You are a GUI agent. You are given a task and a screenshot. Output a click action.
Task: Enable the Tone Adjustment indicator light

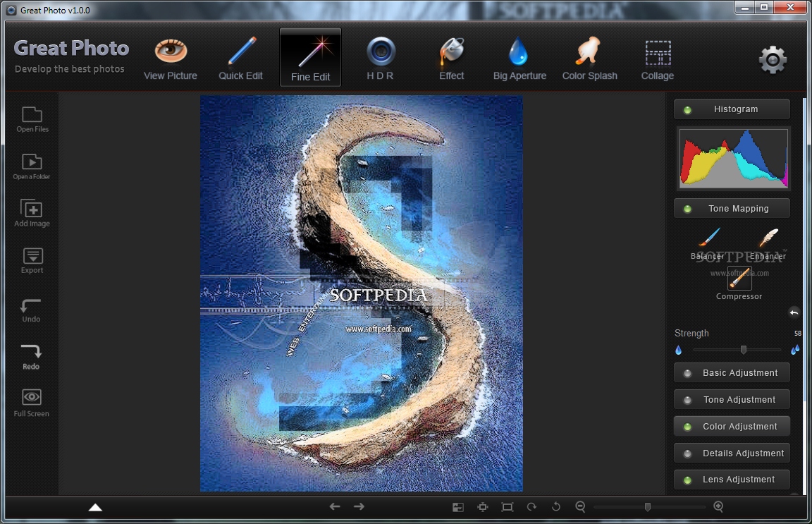(x=687, y=400)
